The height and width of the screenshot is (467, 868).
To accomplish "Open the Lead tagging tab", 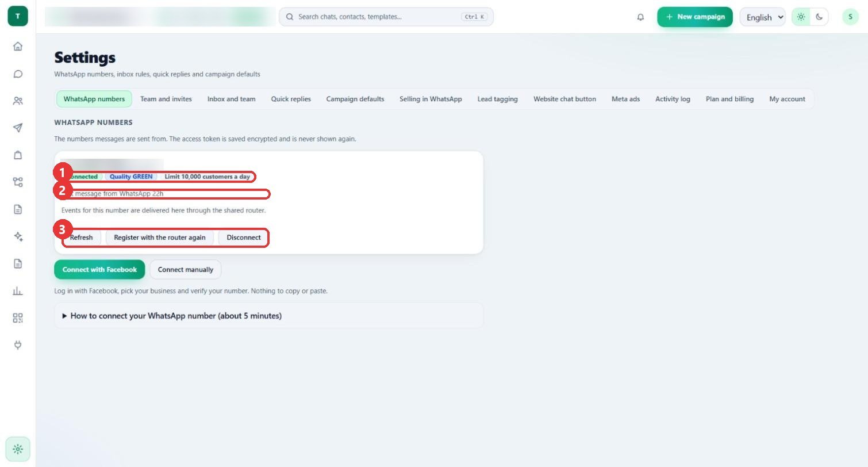I will tap(497, 99).
